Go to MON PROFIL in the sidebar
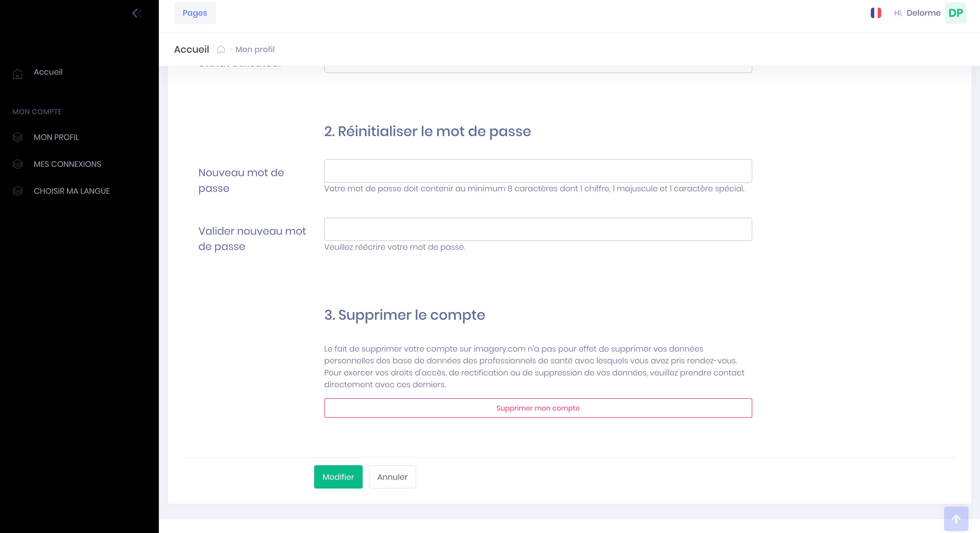This screenshot has height=533, width=980. pos(56,137)
